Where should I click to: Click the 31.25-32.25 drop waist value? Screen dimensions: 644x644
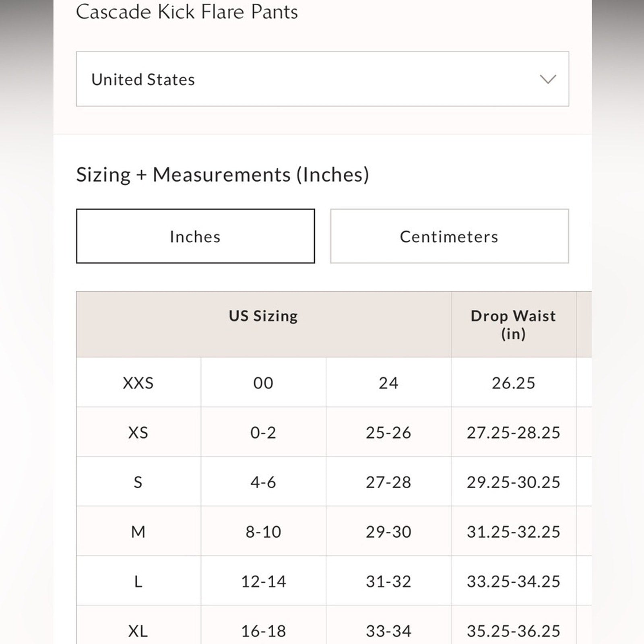pyautogui.click(x=513, y=532)
